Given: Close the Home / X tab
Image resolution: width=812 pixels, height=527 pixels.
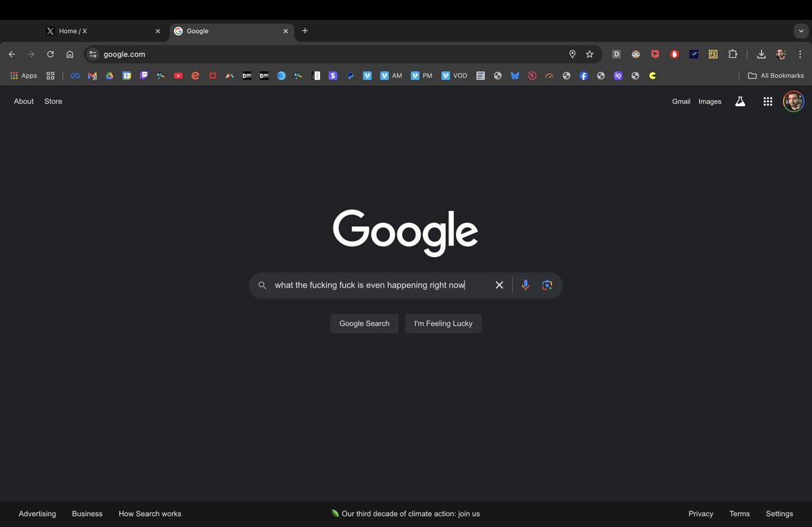Looking at the screenshot, I should pos(158,31).
